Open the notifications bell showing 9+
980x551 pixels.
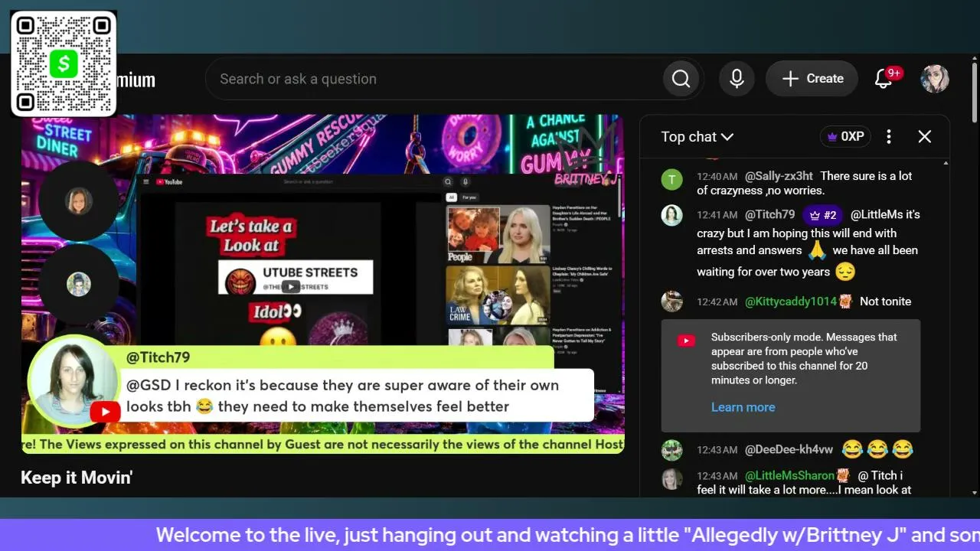pyautogui.click(x=884, y=79)
